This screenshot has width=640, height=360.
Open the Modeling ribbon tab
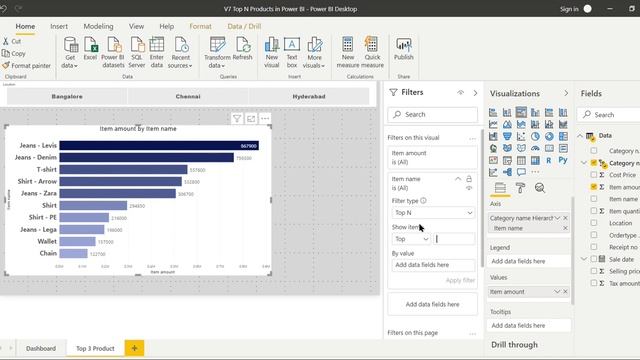pyautogui.click(x=98, y=26)
